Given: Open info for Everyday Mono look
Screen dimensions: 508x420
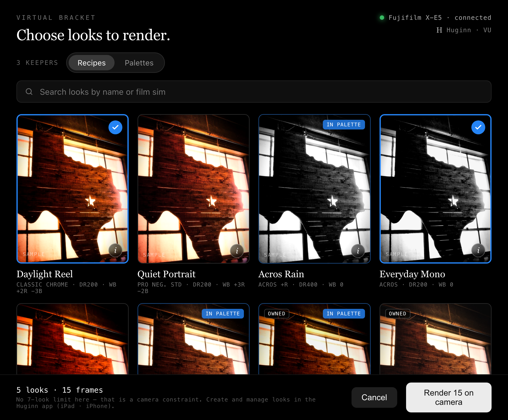Looking at the screenshot, I should pyautogui.click(x=478, y=250).
